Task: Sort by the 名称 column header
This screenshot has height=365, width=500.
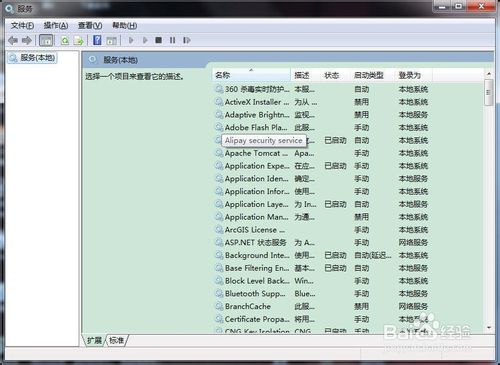Action: (x=251, y=75)
